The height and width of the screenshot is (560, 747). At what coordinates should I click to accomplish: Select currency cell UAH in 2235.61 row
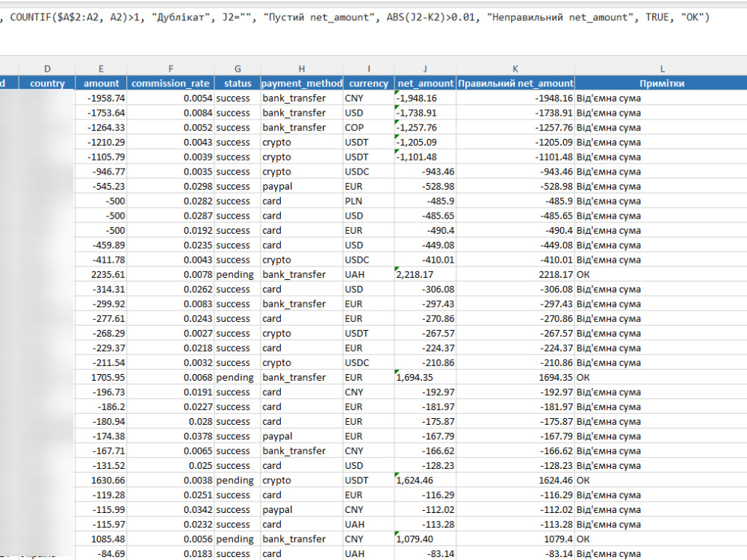(x=369, y=275)
